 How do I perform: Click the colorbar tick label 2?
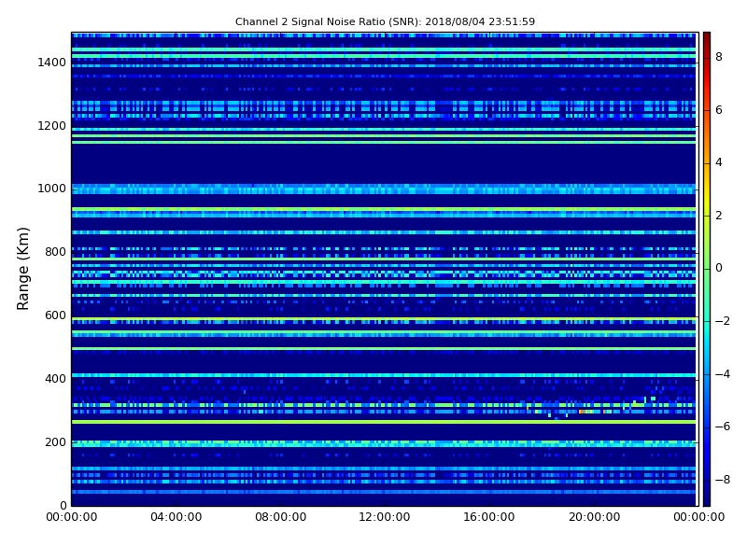(719, 216)
